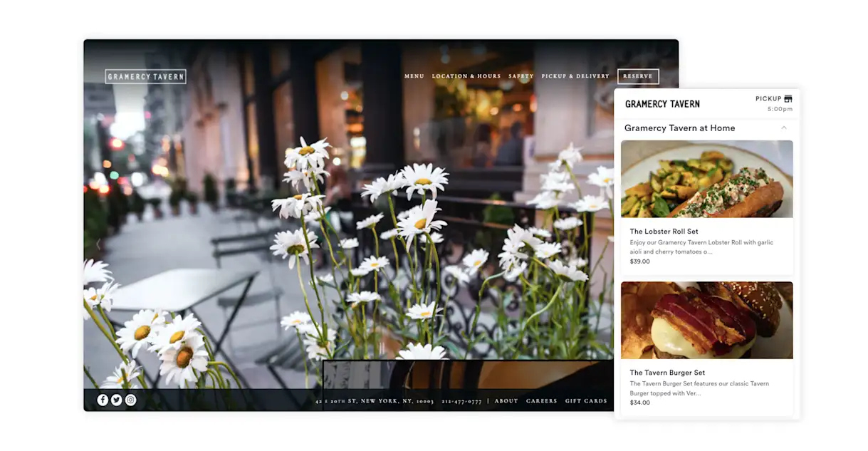Open the MENU navigation item

pyautogui.click(x=413, y=76)
